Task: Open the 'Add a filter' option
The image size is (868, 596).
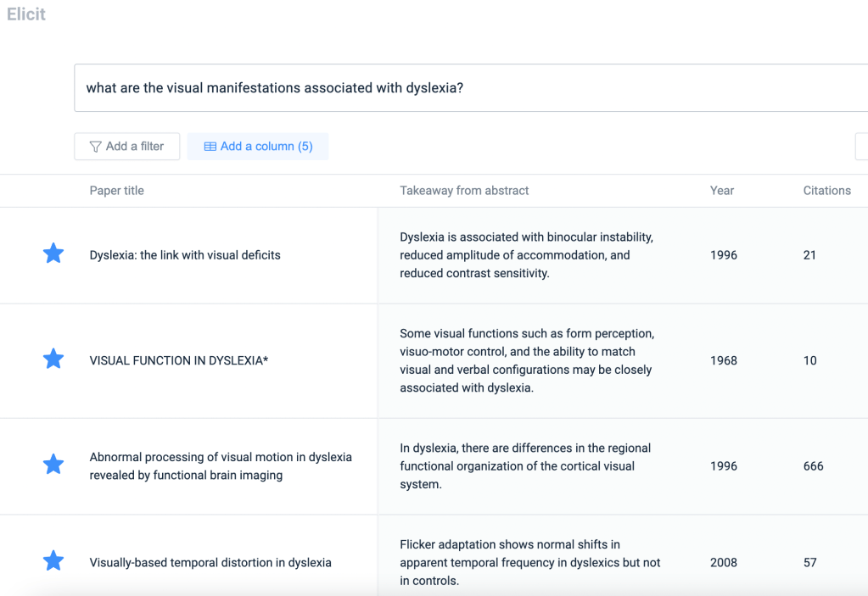Action: click(127, 147)
